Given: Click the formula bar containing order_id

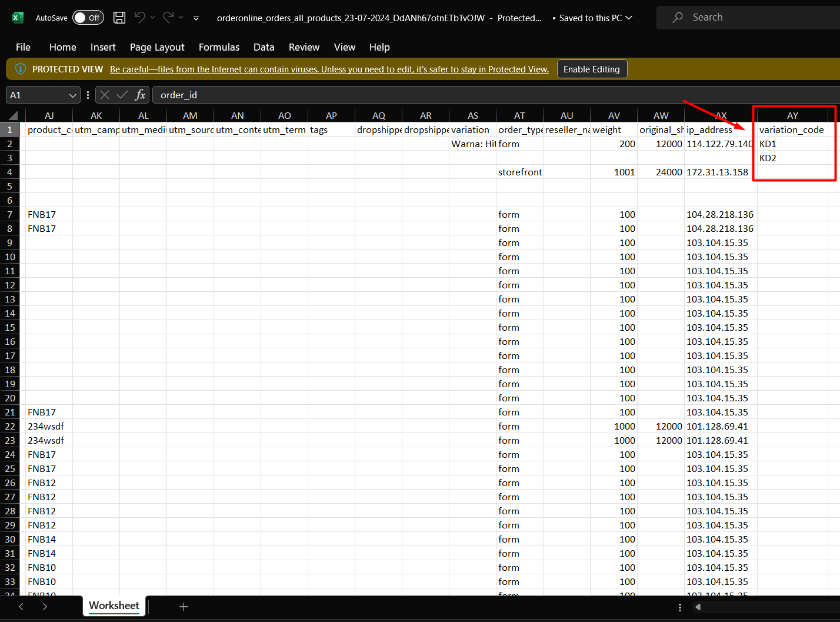Looking at the screenshot, I should [x=496, y=95].
